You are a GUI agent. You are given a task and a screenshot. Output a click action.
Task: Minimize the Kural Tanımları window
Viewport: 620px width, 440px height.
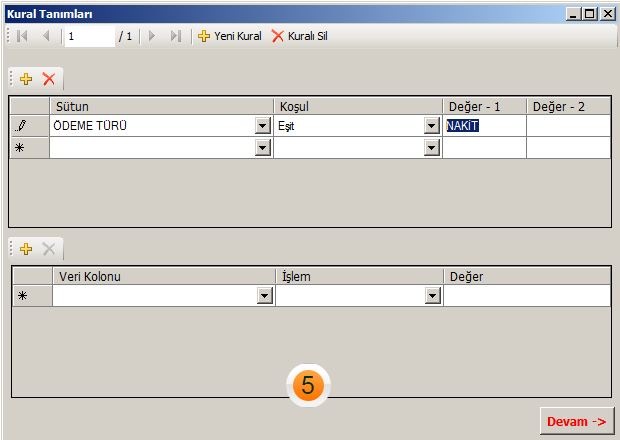click(x=573, y=14)
